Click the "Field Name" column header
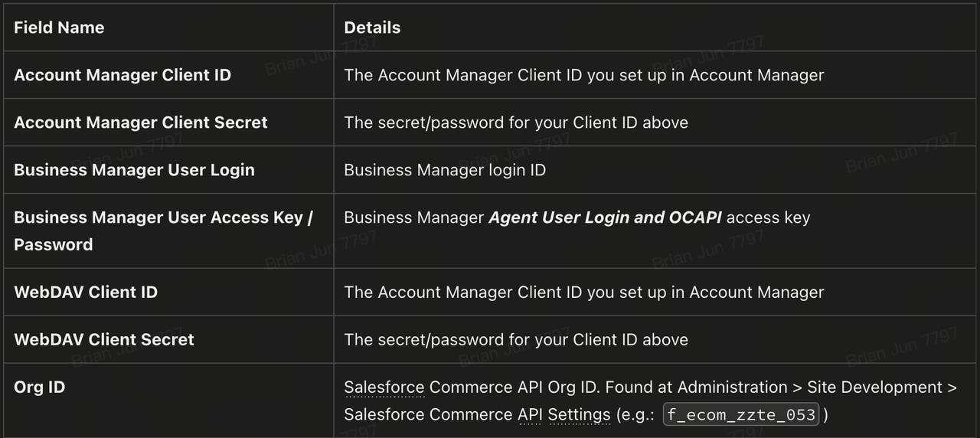The height and width of the screenshot is (438, 980). [x=59, y=28]
